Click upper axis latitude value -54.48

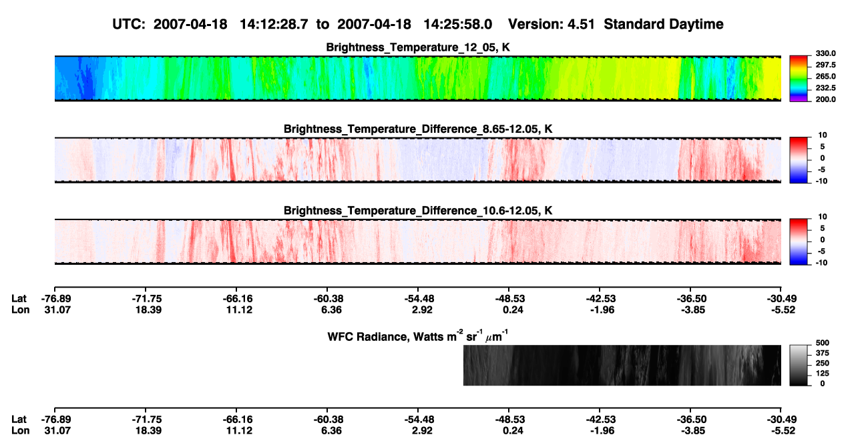(x=418, y=299)
